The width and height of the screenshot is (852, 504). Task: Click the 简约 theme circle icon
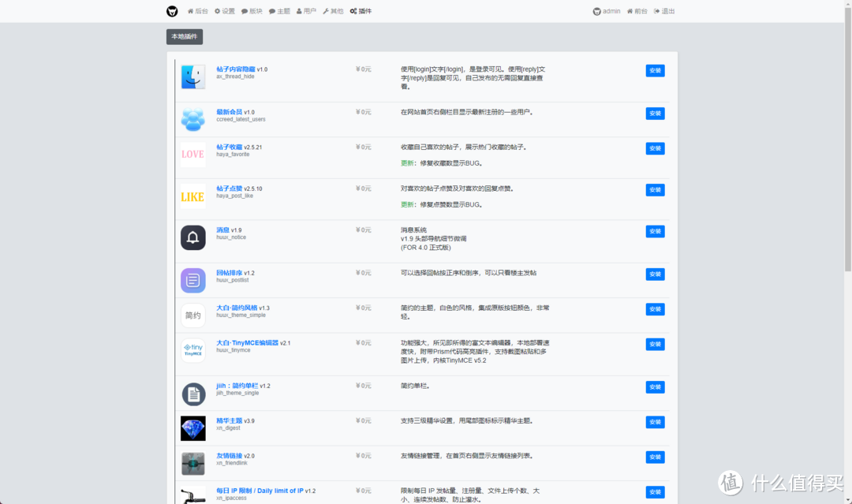tap(192, 315)
